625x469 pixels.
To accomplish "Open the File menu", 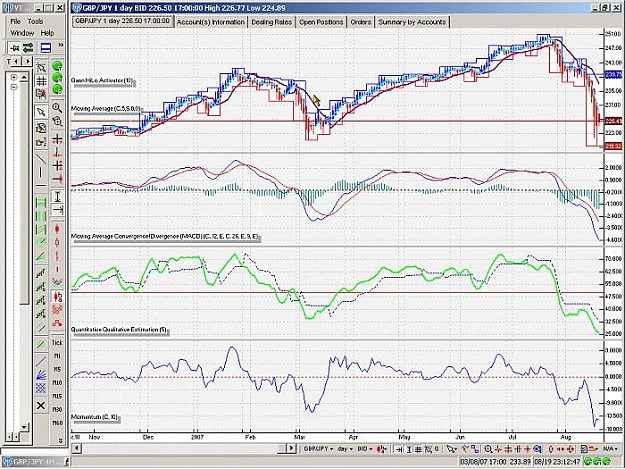I will (15, 21).
